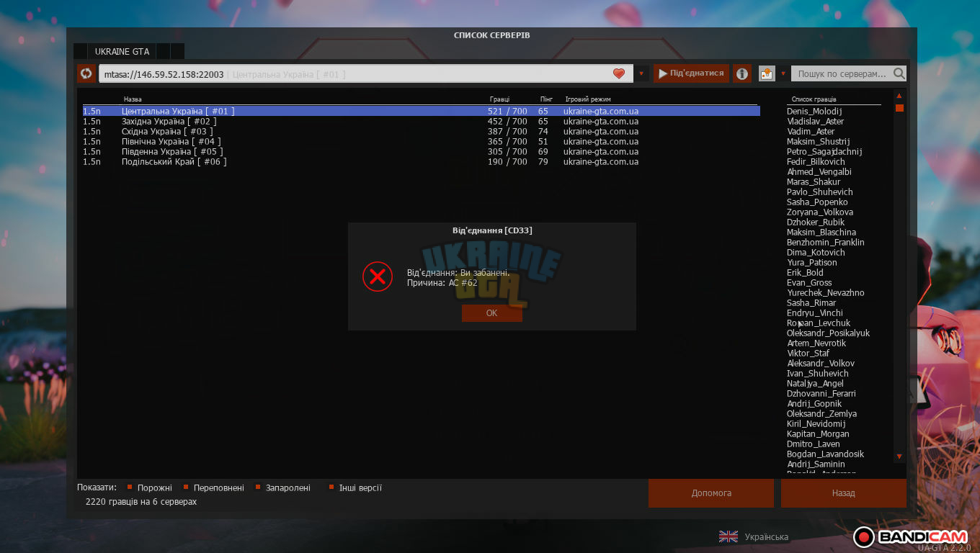Sort servers by the Гравці column header
This screenshot has height=553, width=980.
point(499,99)
